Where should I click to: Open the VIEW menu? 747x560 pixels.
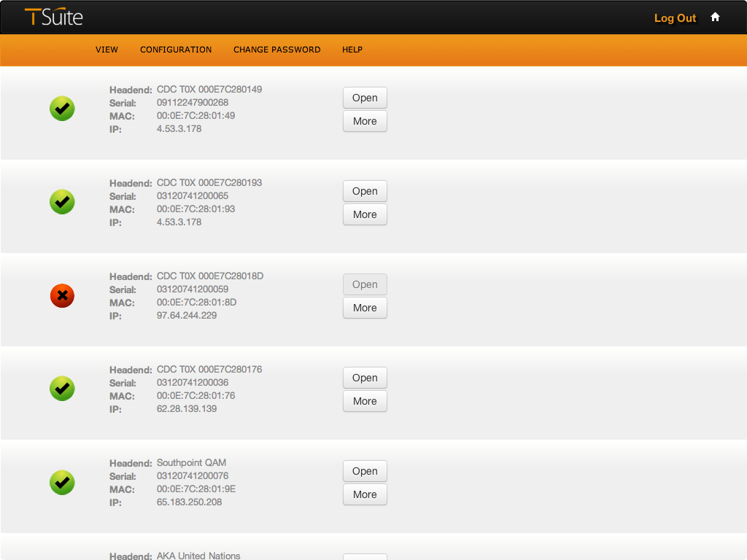coord(107,50)
